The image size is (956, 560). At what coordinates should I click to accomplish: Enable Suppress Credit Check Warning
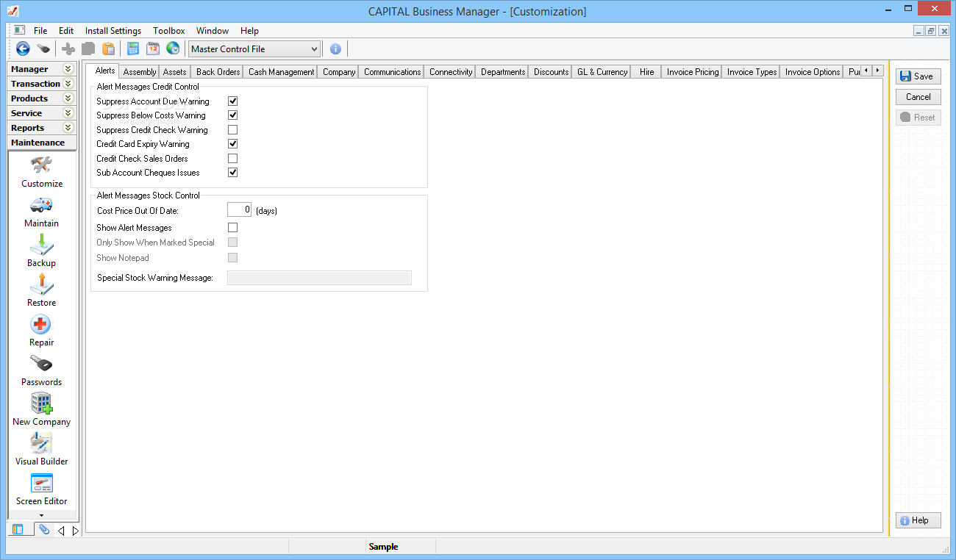(x=232, y=130)
